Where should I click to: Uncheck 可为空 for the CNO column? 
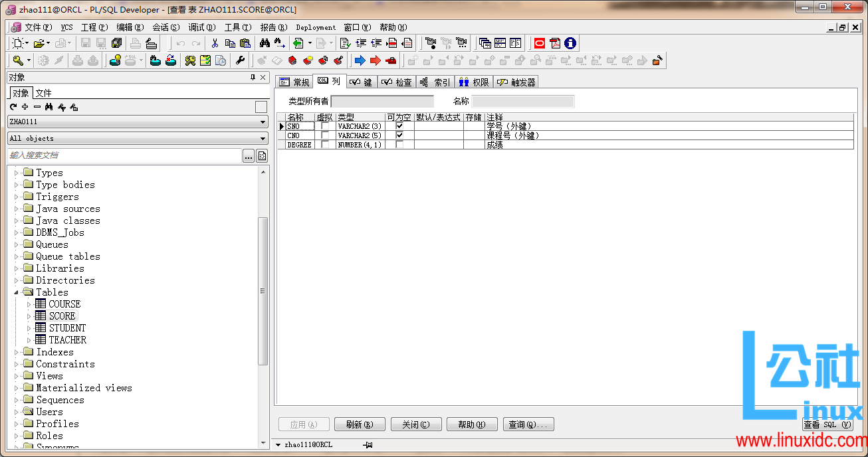[x=398, y=135]
